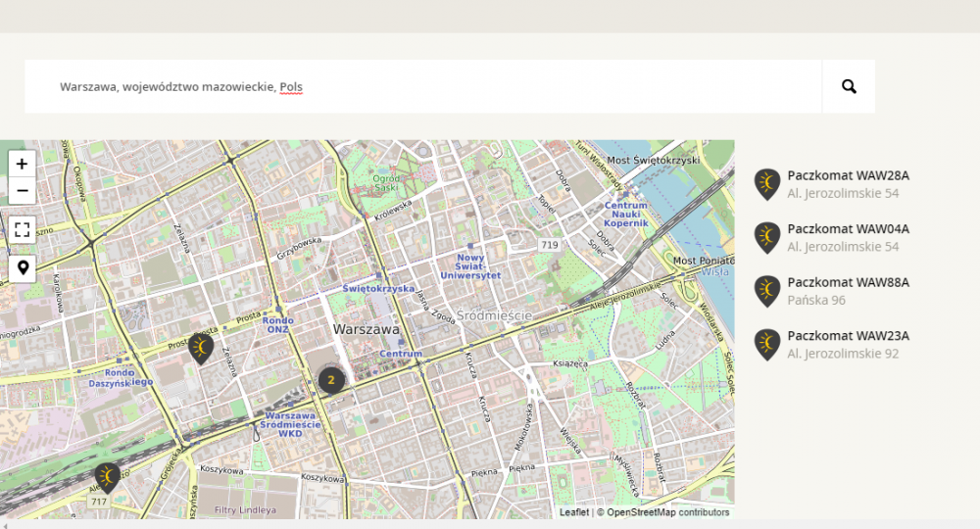This screenshot has width=980, height=529.
Task: Open the Leaflet attribution link
Action: pyautogui.click(x=573, y=512)
